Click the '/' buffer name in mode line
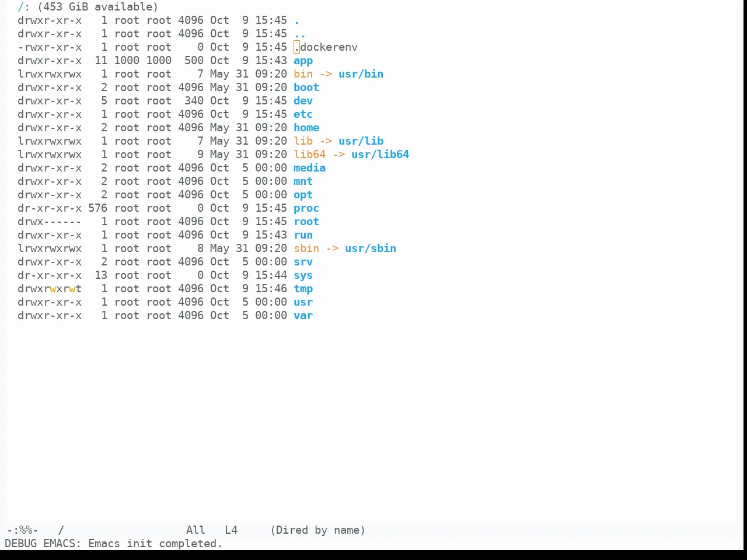 [61, 530]
